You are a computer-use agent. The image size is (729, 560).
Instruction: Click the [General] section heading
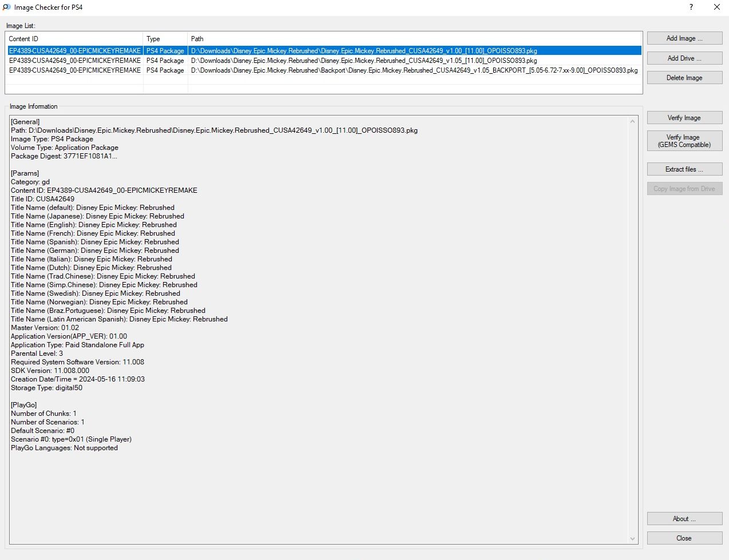pyautogui.click(x=25, y=122)
